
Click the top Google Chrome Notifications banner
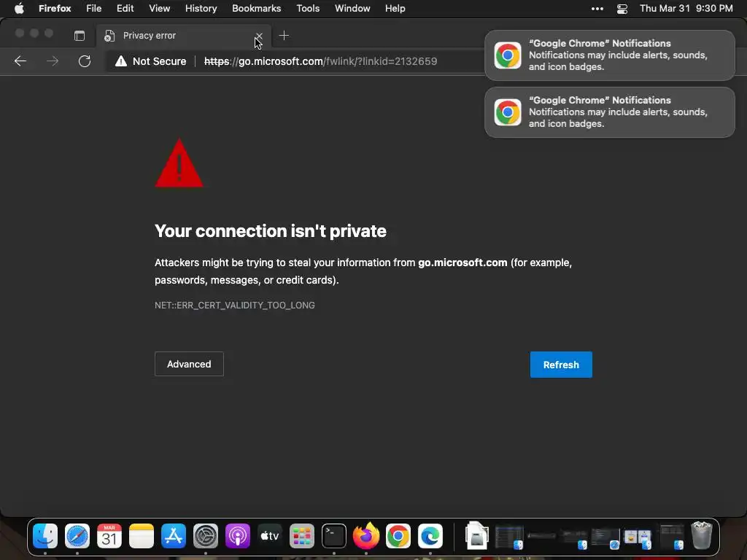(610, 55)
